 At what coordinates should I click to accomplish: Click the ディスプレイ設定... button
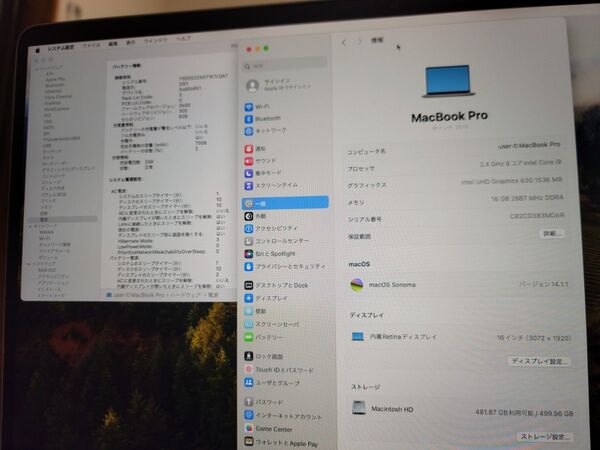point(539,361)
